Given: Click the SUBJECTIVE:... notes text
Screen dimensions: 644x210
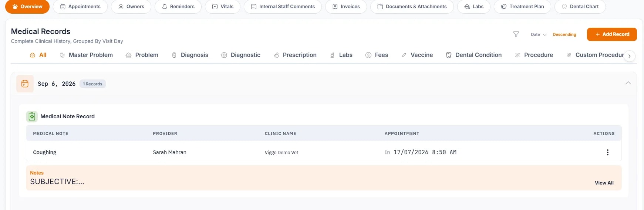Looking at the screenshot, I should (57, 182).
